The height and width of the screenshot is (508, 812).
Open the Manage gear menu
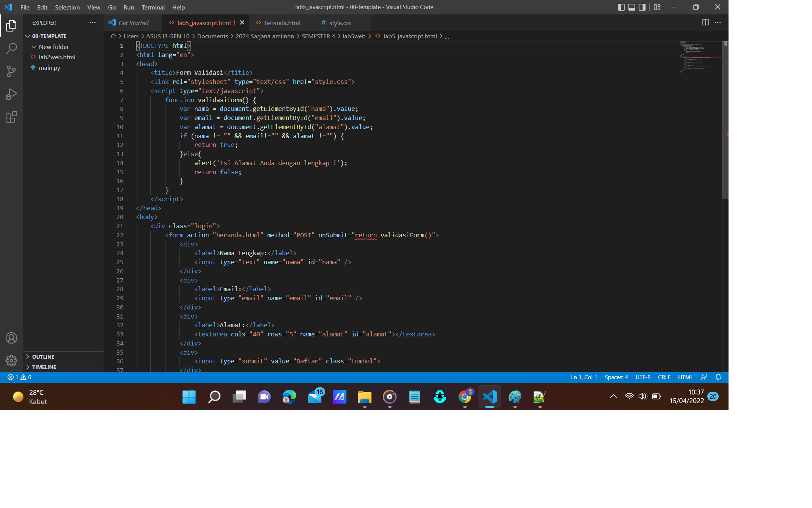pos(11,361)
